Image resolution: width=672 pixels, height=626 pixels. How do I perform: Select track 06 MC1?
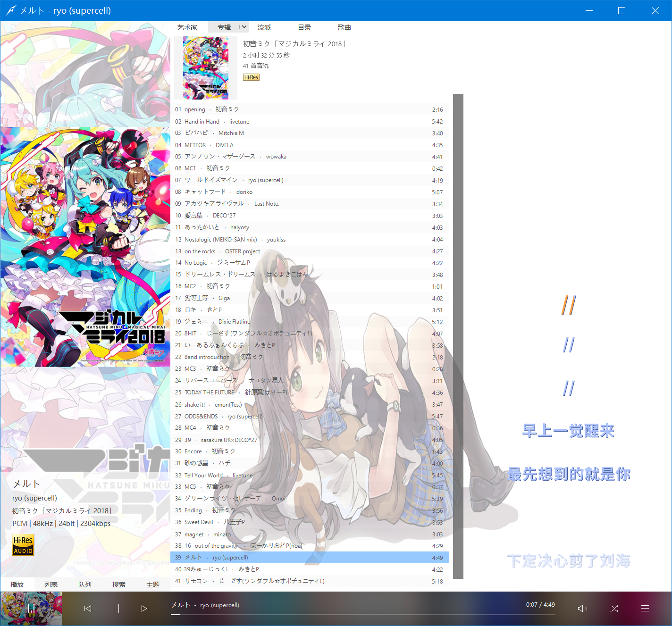(310, 168)
